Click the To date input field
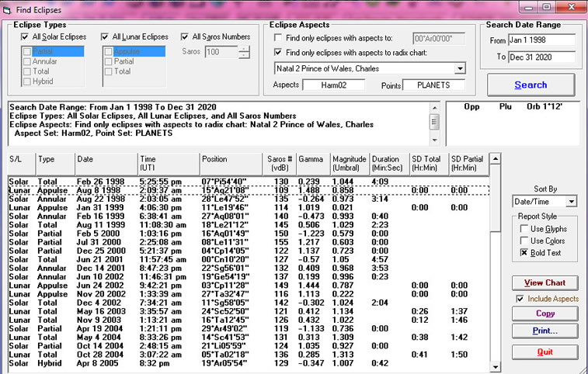Viewport: 588px width, 374px height. (x=541, y=57)
